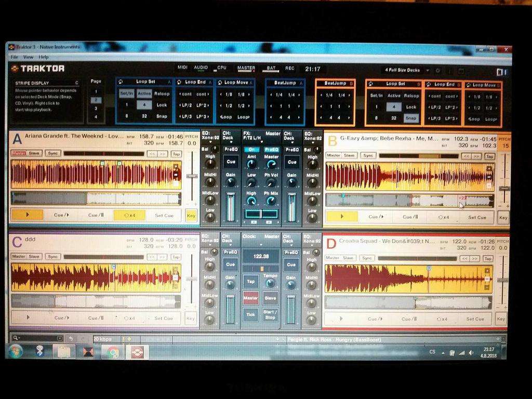Toggle the Master button on Deck A
Image resolution: width=532 pixels, height=399 pixels.
click(x=19, y=153)
